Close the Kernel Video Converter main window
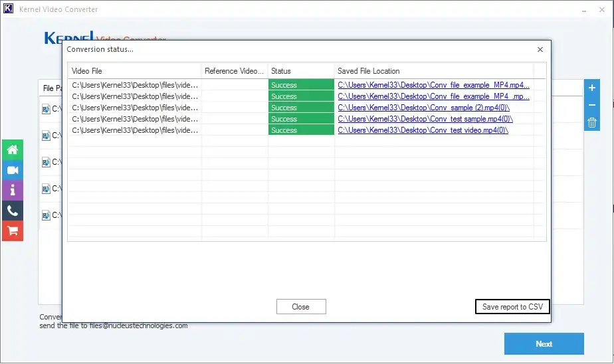 602,10
